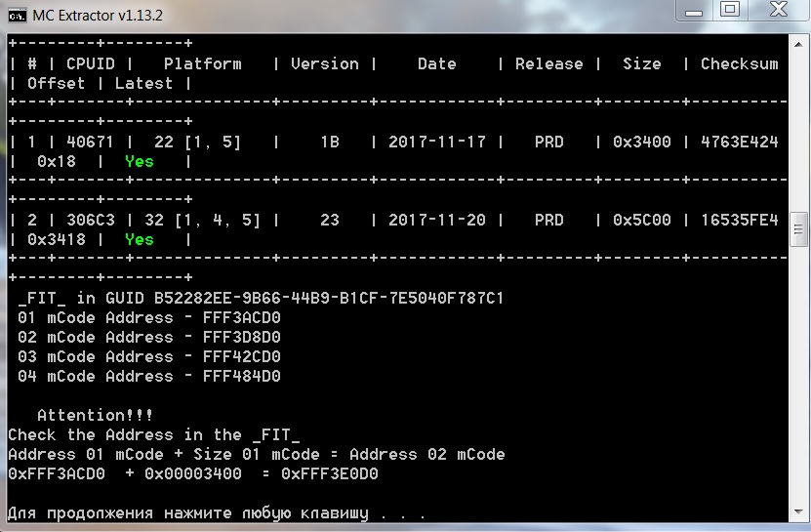
Task: Click the MC Extractor v1.13.2 title
Action: (x=98, y=16)
